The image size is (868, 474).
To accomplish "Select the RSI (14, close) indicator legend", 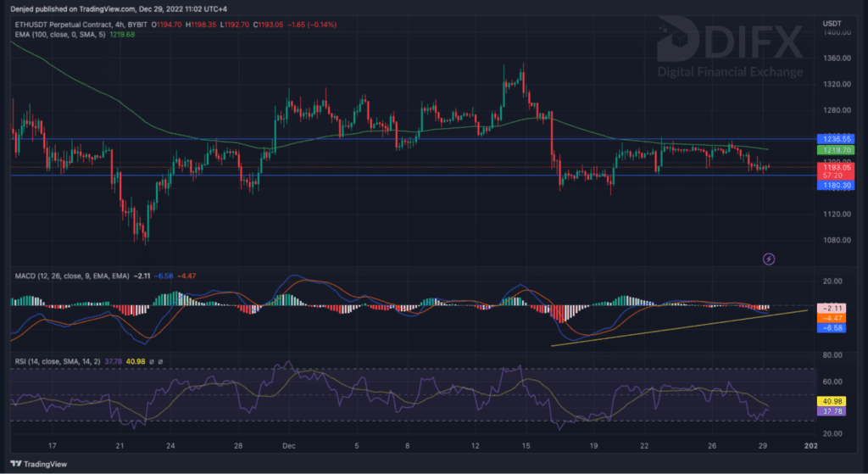I will (55, 361).
